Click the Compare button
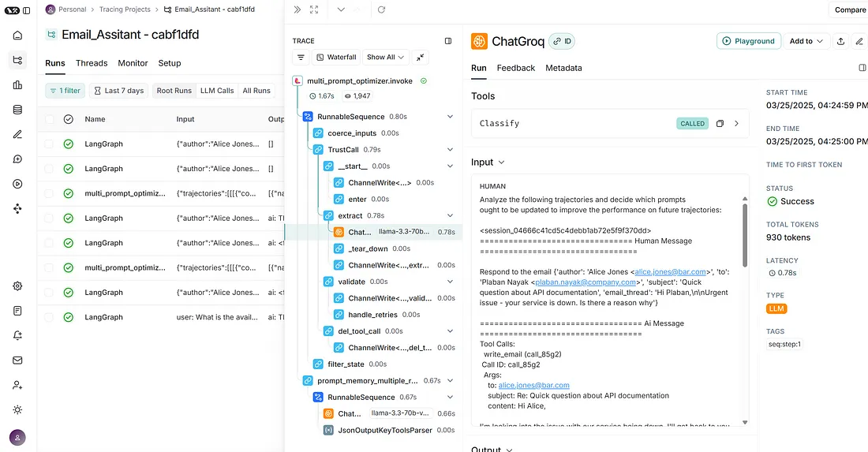This screenshot has height=452, width=868. click(x=849, y=9)
